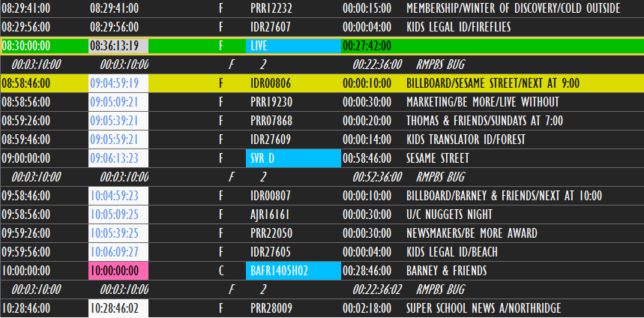Image resolution: width=644 pixels, height=318 pixels.
Task: Click house number PRR19230
Action: point(271,102)
